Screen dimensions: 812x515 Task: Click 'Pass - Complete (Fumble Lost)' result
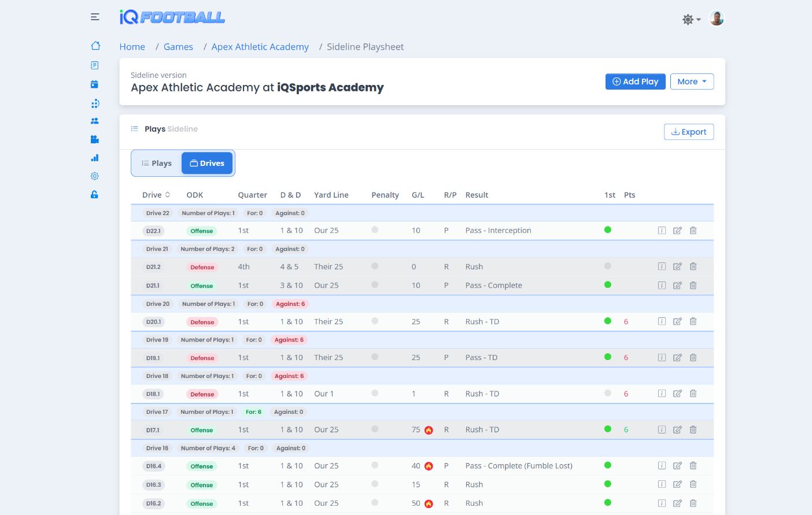point(519,466)
